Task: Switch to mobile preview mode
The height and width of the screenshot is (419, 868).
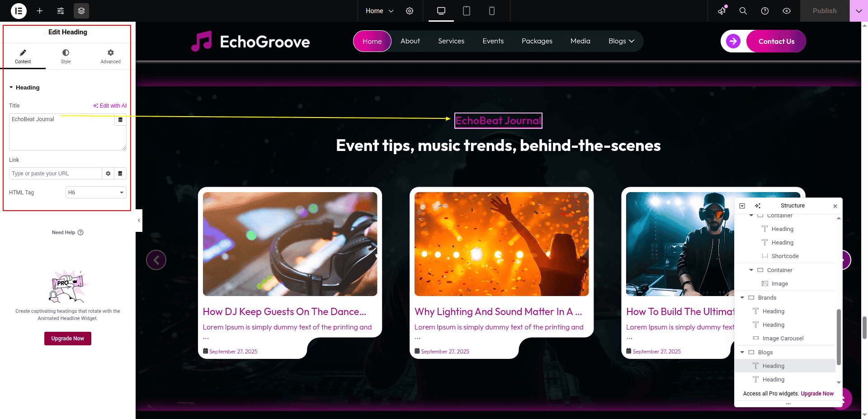Action: point(492,11)
